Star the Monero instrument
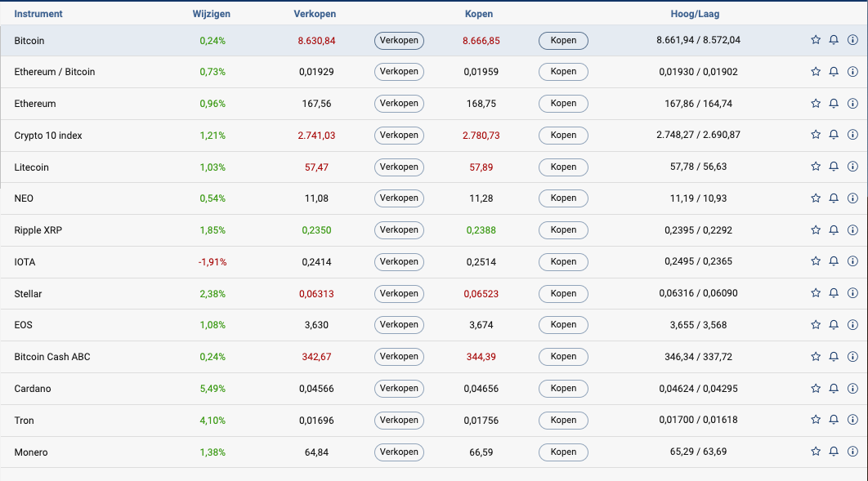 tap(816, 452)
